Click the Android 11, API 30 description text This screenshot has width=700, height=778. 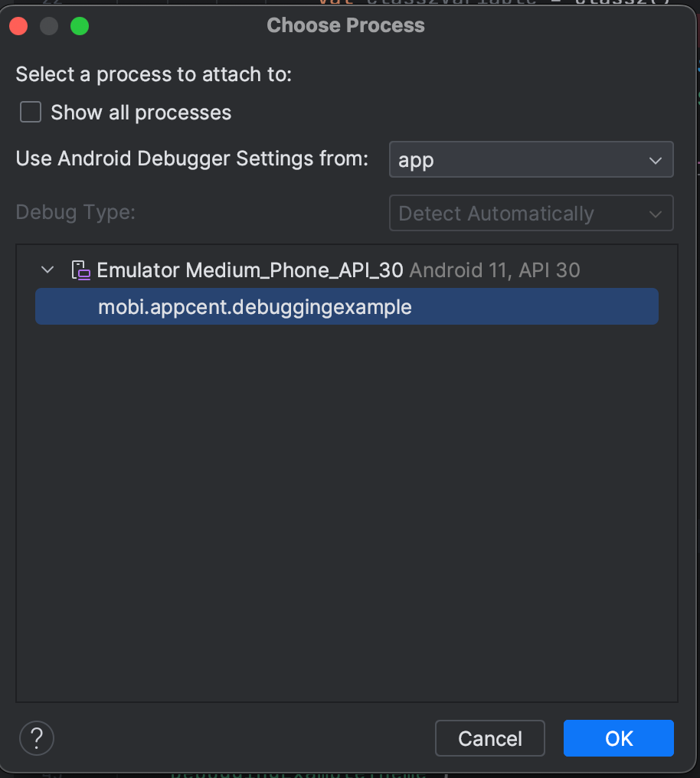click(x=495, y=270)
